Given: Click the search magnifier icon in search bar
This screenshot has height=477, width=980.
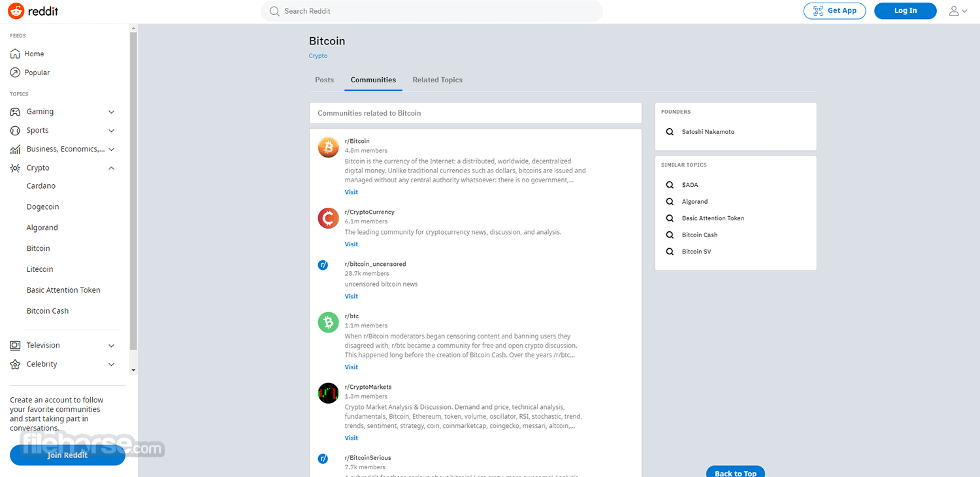Looking at the screenshot, I should 274,11.
